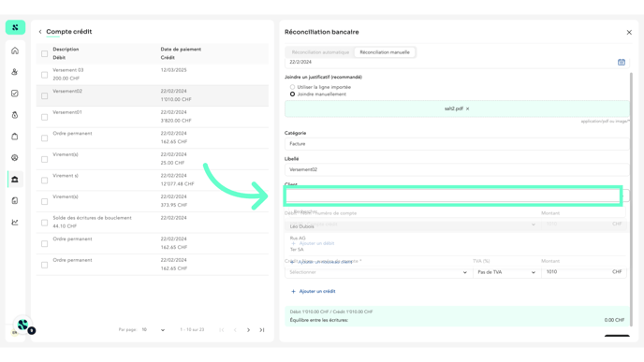Check the Virement(s) row with 373.95 CHF

pos(44,201)
